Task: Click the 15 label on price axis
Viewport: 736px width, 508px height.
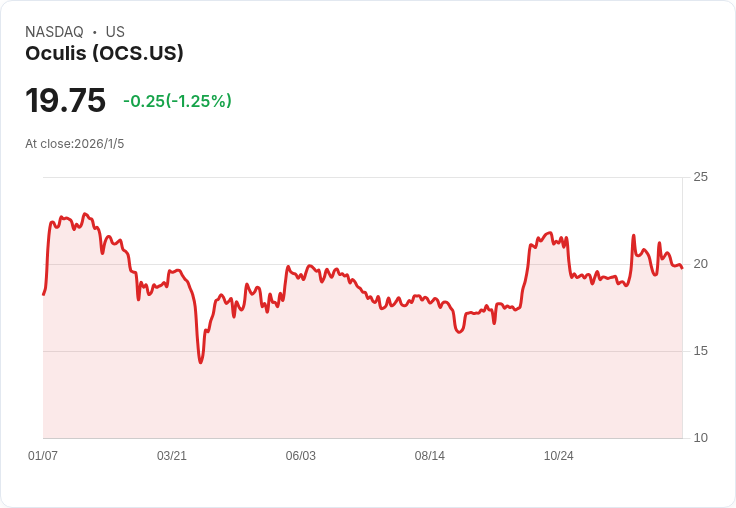Action: pos(700,351)
